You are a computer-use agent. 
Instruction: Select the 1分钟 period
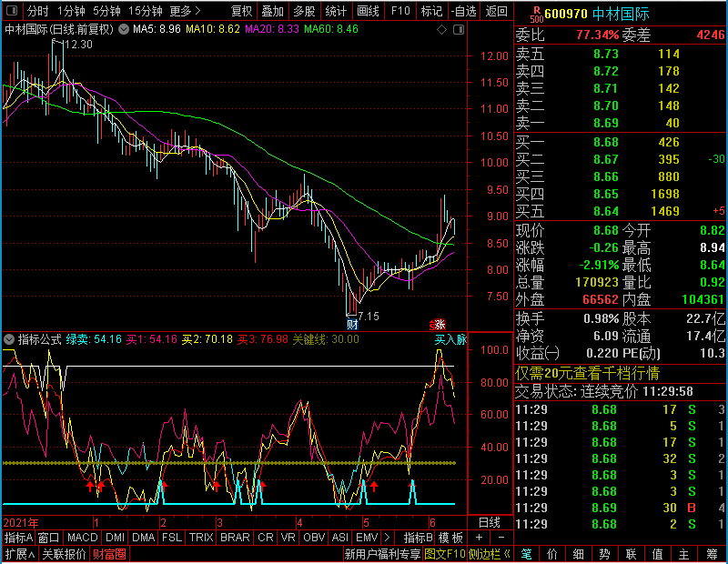71,11
